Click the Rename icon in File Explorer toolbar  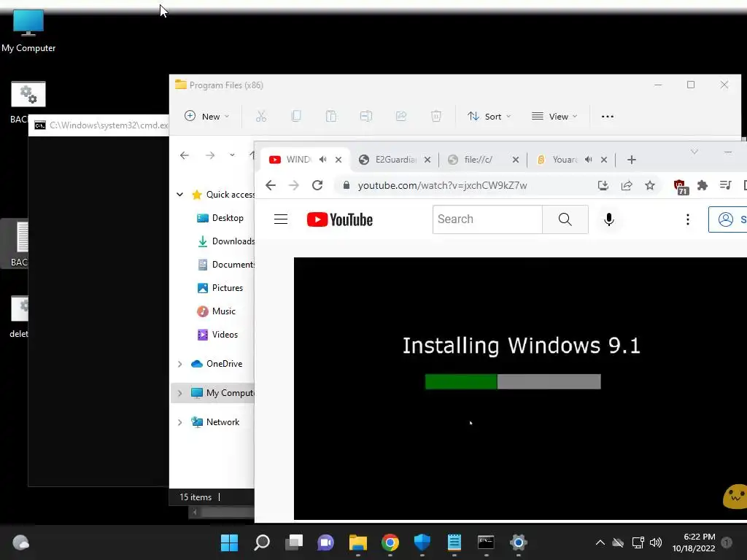click(x=366, y=116)
